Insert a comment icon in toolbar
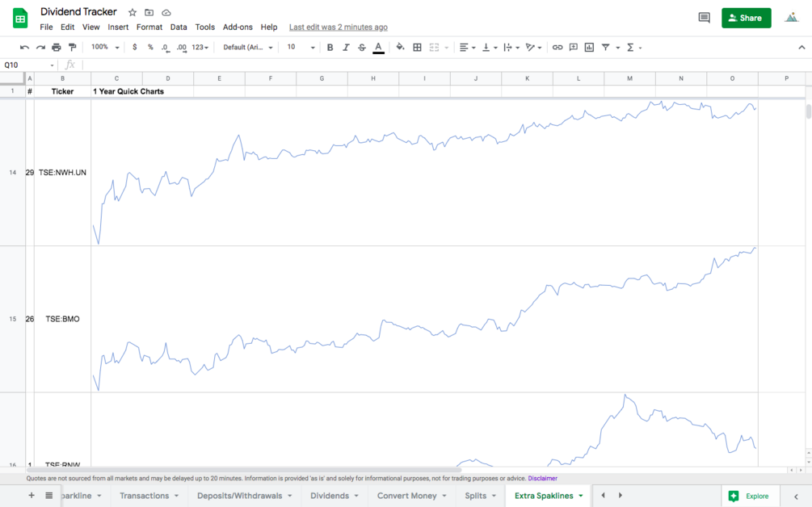Screen dimensions: 812x507 [574, 47]
